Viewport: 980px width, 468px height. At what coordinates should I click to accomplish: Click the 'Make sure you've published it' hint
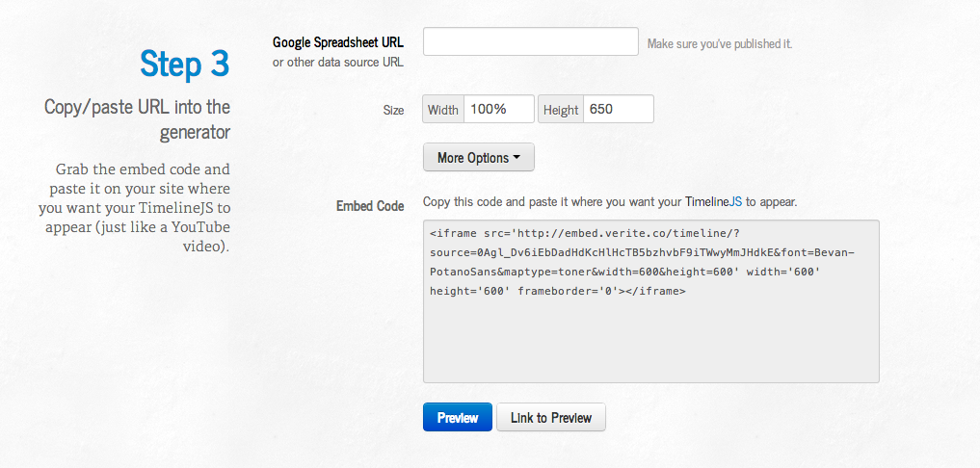click(720, 43)
